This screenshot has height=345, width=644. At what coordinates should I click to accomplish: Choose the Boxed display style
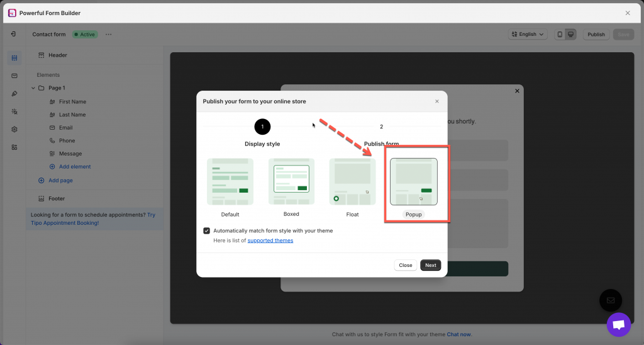coord(291,181)
